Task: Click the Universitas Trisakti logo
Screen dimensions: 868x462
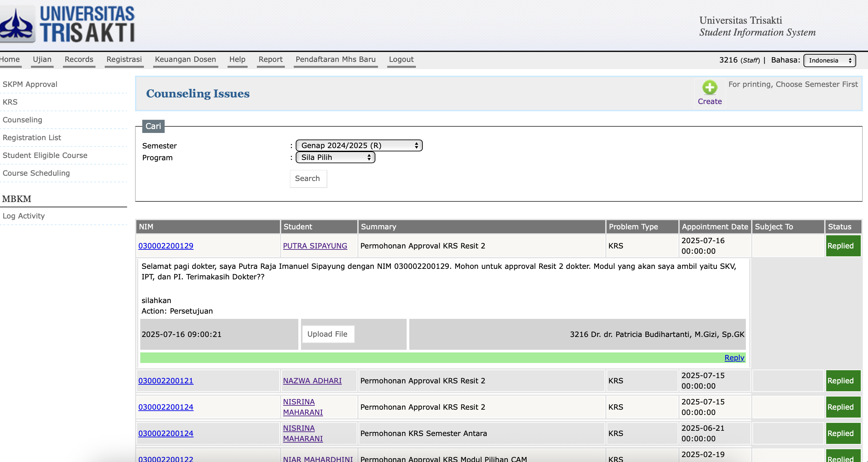Action: coord(68,24)
